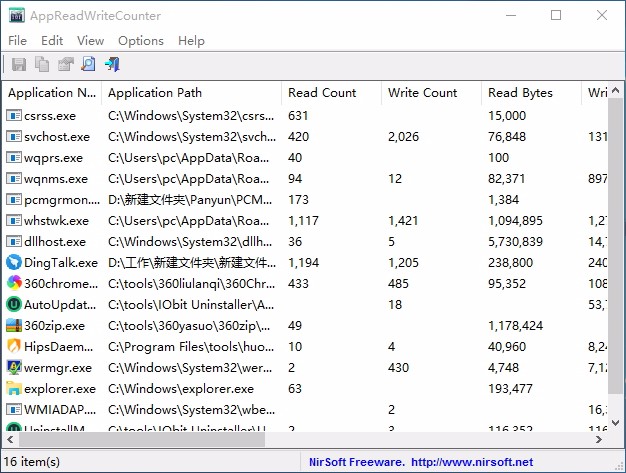626x473 pixels.
Task: Click the vertical scrollbar thumb
Action: point(616,247)
